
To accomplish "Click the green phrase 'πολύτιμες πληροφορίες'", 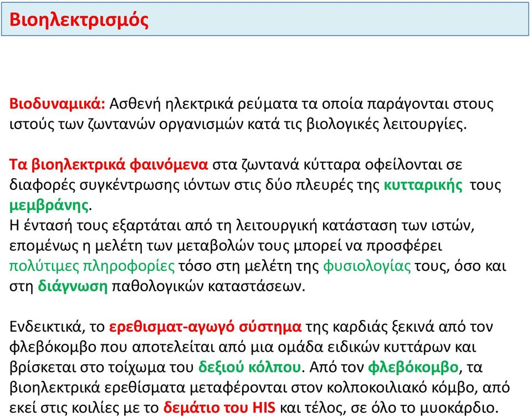I will (x=92, y=266).
